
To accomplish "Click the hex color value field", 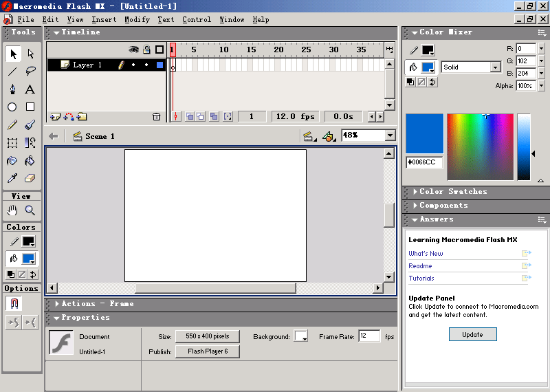I will tap(424, 162).
